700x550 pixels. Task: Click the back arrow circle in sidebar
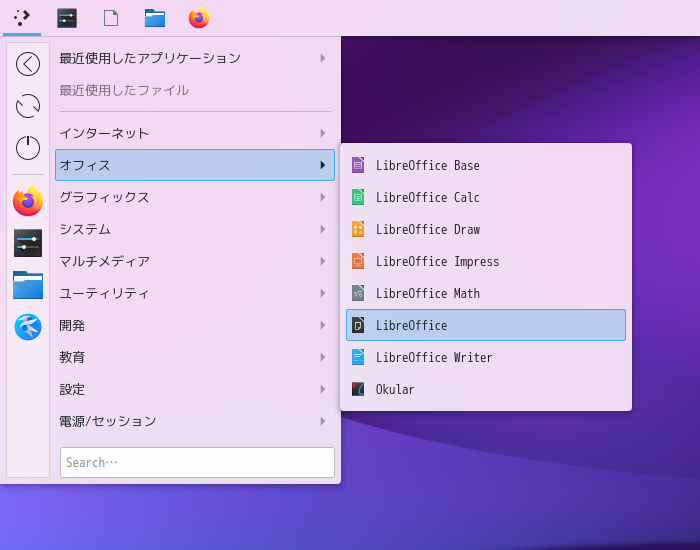pyautogui.click(x=28, y=64)
